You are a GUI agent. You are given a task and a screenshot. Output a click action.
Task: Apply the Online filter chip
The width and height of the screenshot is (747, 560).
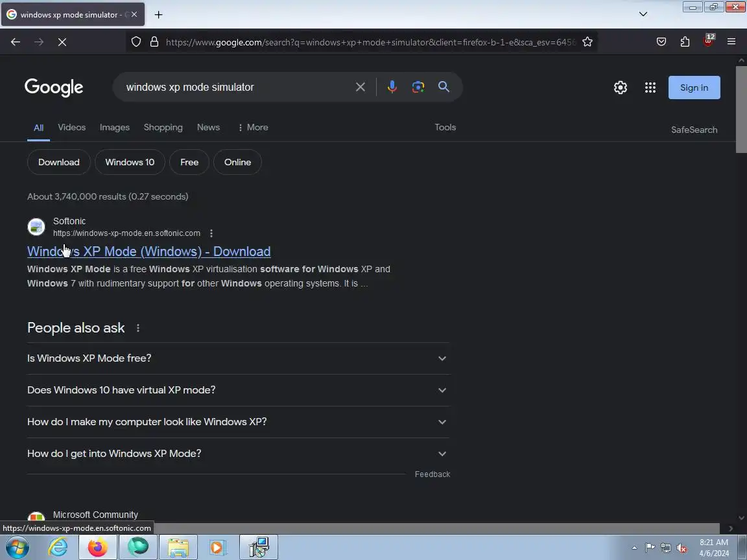pos(237,162)
